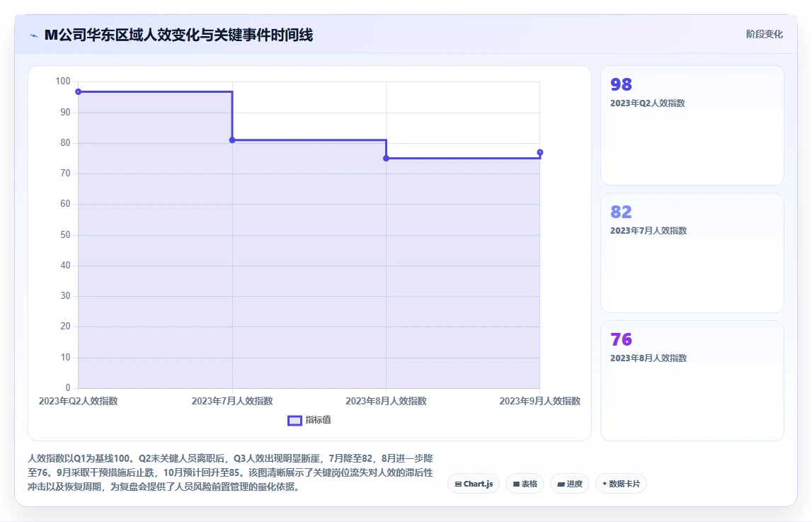Click the 2023年9月 data point on the chart
This screenshot has height=522, width=812.
(x=539, y=152)
